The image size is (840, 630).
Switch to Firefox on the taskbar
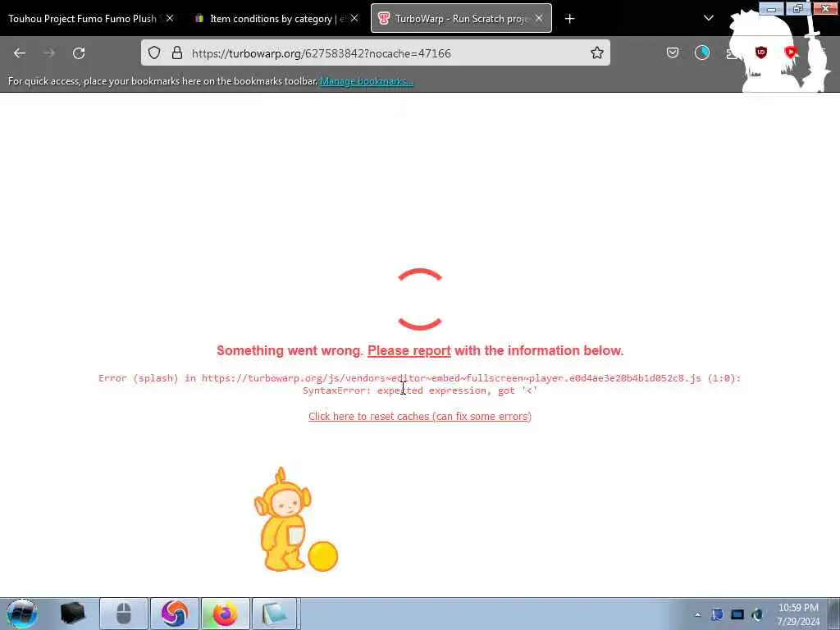225,614
